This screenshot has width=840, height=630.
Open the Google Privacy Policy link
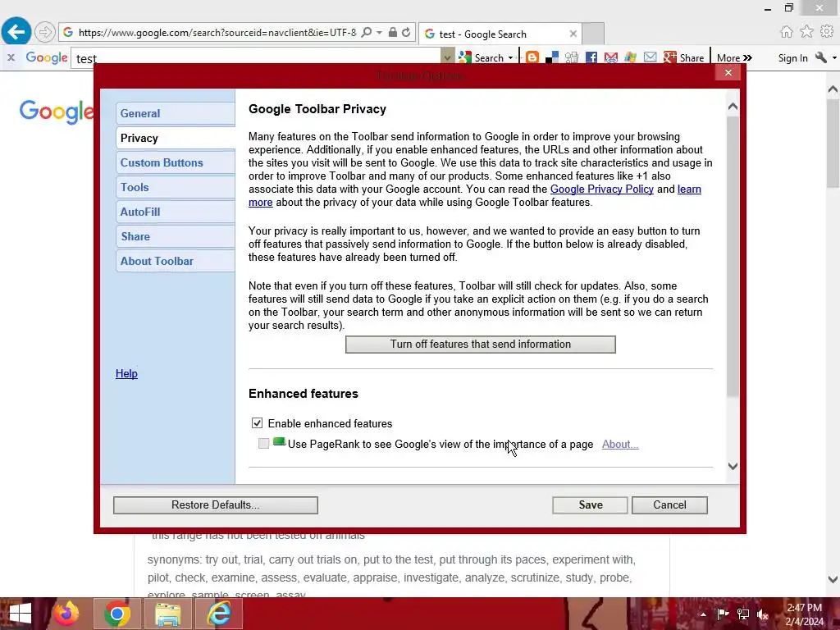(x=601, y=189)
